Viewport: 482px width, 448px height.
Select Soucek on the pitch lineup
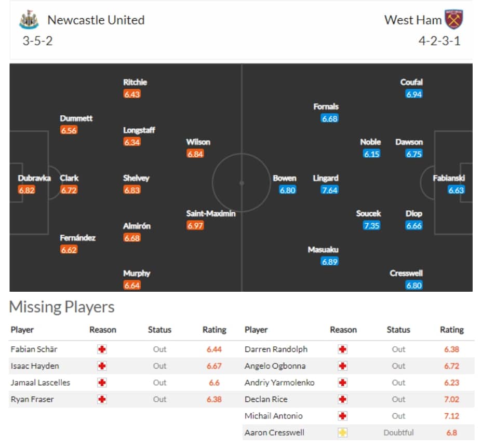point(368,213)
